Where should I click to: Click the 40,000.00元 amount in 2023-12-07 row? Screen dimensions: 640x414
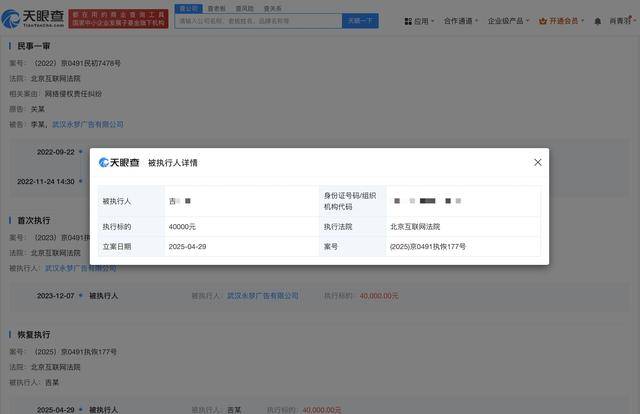pos(379,296)
